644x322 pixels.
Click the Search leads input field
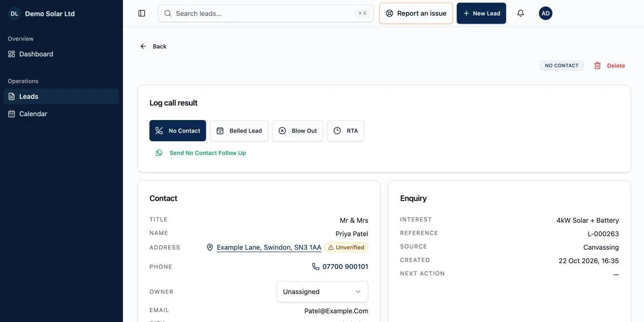pyautogui.click(x=266, y=13)
